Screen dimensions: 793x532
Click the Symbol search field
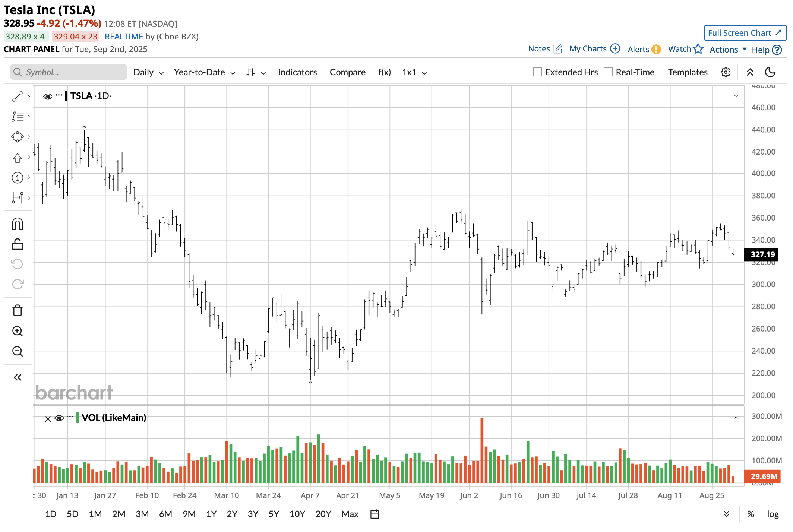point(68,72)
